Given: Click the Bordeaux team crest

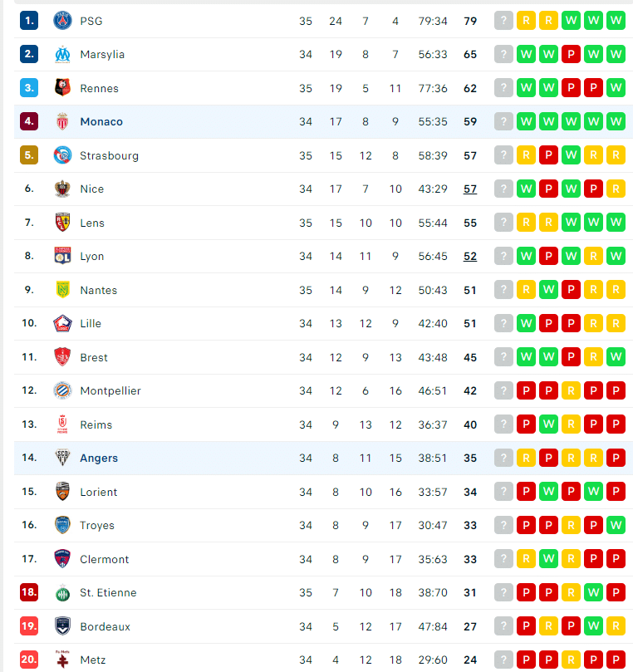Looking at the screenshot, I should [x=62, y=626].
